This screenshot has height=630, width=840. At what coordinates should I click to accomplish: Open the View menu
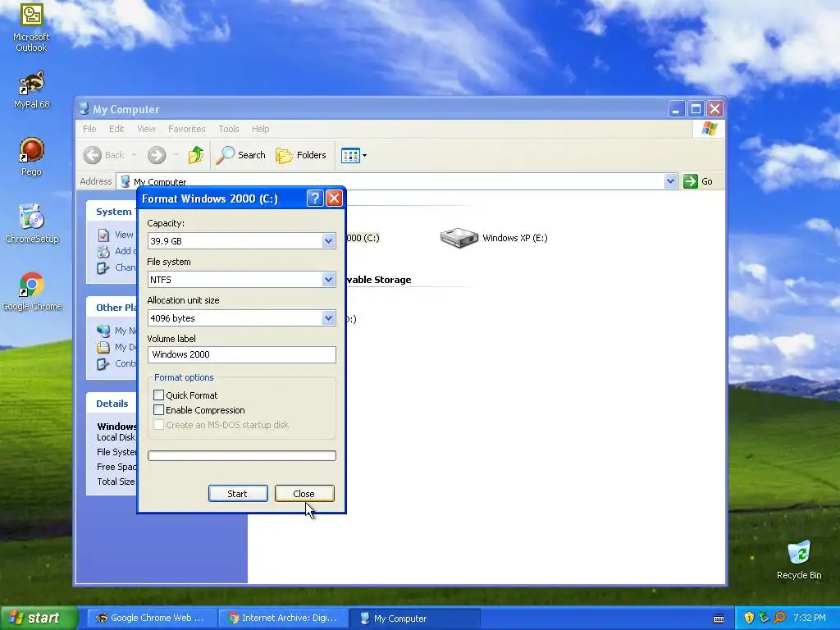pos(146,129)
